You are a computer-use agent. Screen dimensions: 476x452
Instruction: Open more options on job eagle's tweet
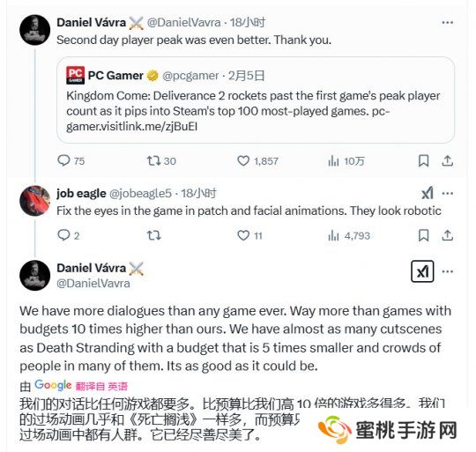pos(448,193)
